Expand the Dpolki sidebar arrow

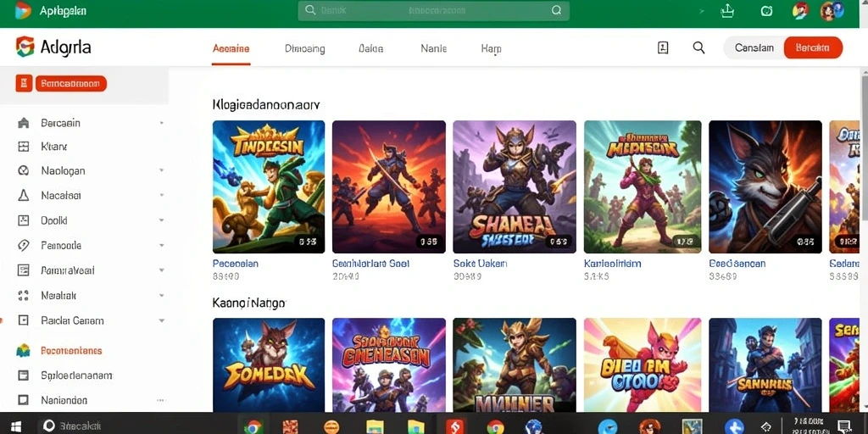(x=162, y=220)
